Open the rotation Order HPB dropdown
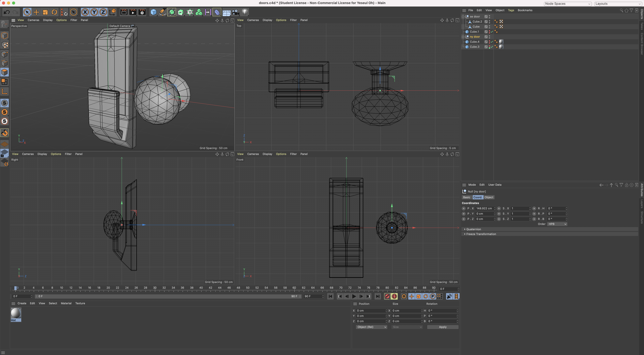This screenshot has height=355, width=644. [x=557, y=224]
